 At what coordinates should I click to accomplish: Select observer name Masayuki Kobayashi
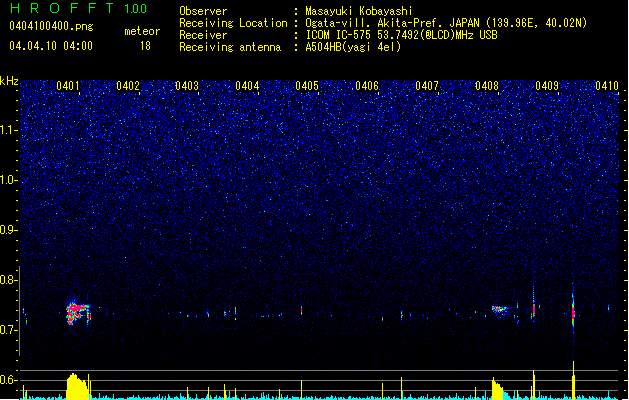click(359, 11)
